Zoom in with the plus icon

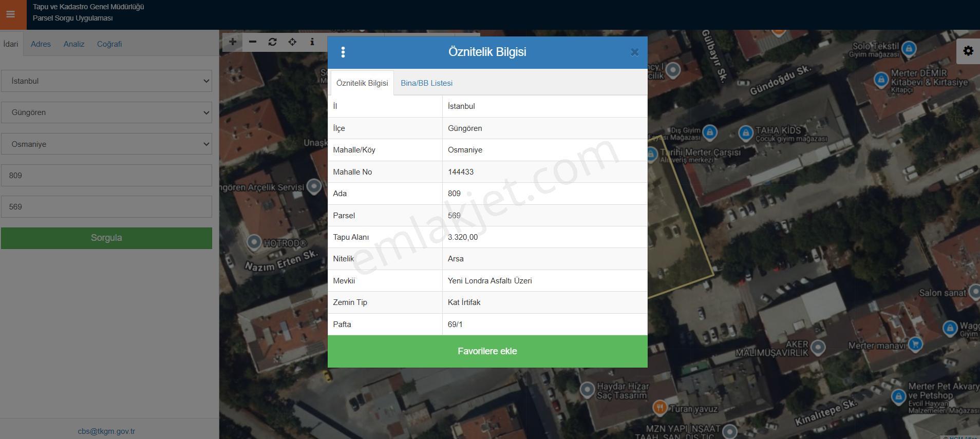click(x=233, y=42)
